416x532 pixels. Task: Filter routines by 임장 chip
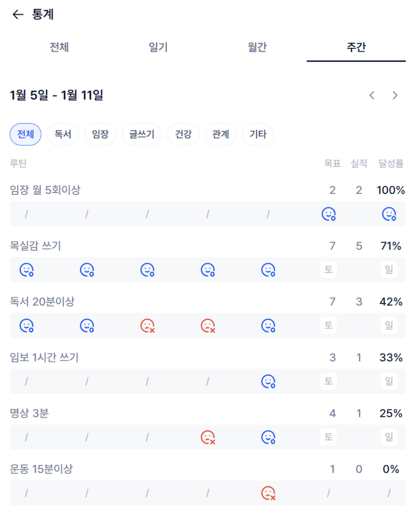(x=100, y=135)
